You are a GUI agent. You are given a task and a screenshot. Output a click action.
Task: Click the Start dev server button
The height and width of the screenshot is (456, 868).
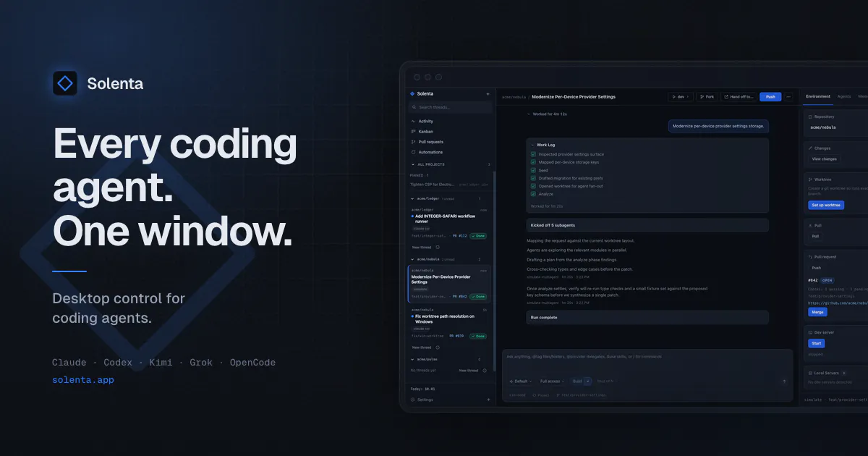pyautogui.click(x=816, y=343)
